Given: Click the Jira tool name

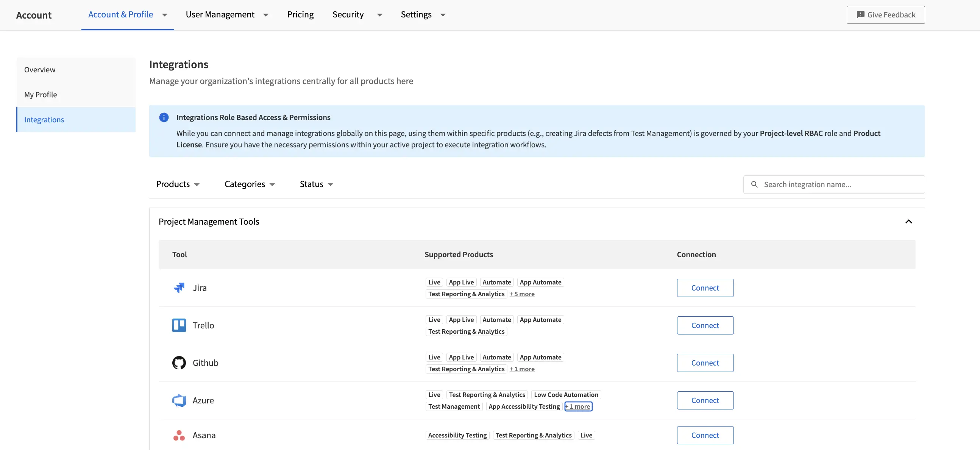Looking at the screenshot, I should [199, 288].
